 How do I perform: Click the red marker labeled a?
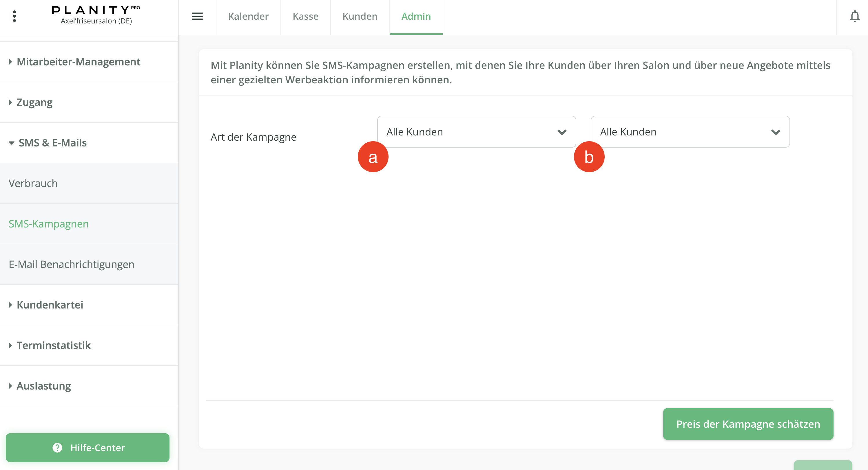373,157
